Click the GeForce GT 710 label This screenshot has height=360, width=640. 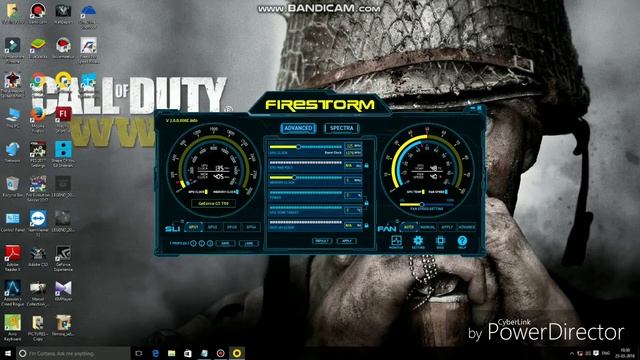(213, 203)
